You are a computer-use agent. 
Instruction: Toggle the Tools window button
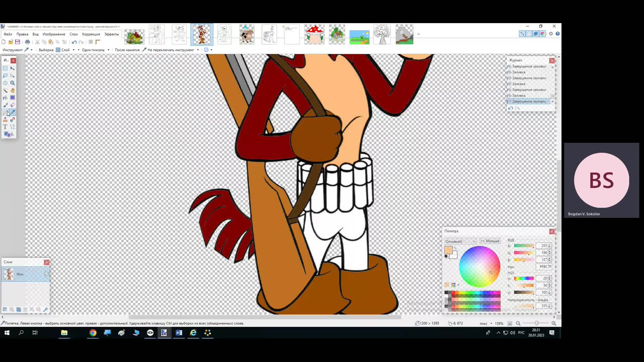click(522, 34)
